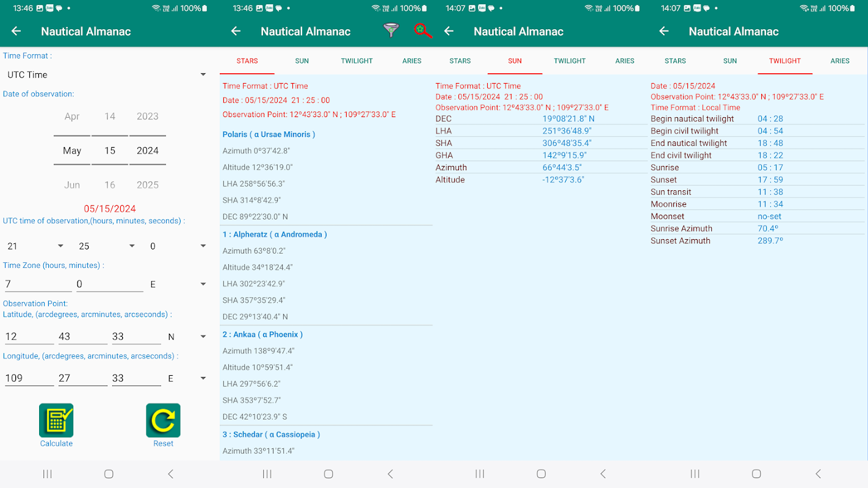Tap home button below the Twilight results screen

pyautogui.click(x=756, y=474)
